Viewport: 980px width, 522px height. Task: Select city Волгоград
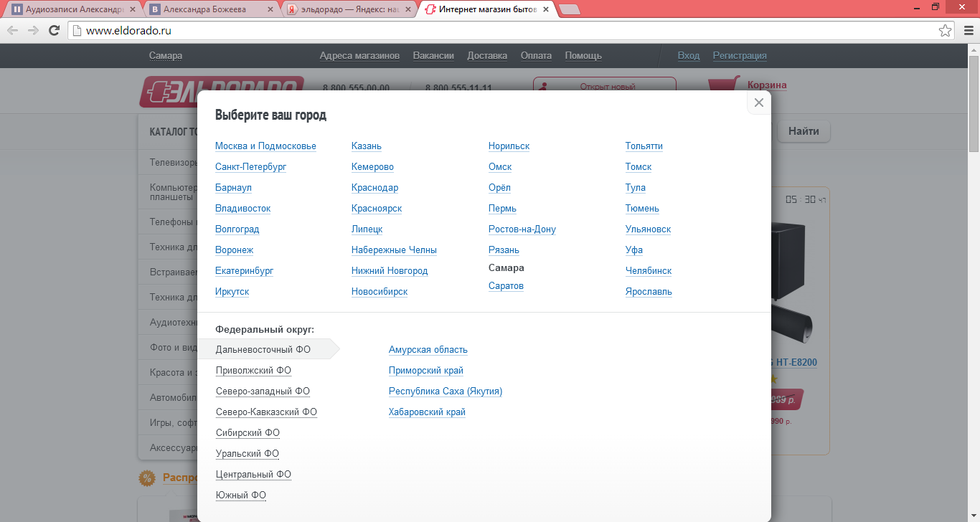237,229
